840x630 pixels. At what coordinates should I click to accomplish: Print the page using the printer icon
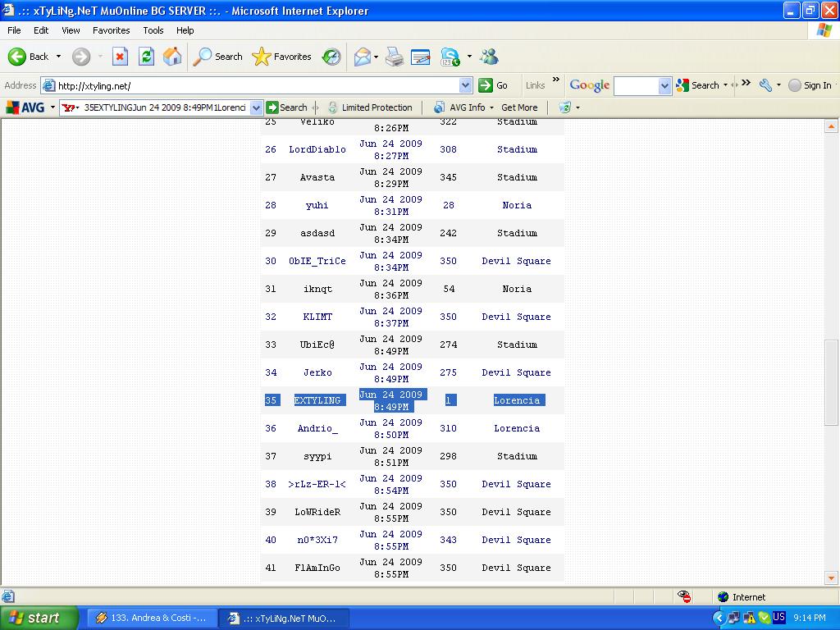(x=395, y=57)
